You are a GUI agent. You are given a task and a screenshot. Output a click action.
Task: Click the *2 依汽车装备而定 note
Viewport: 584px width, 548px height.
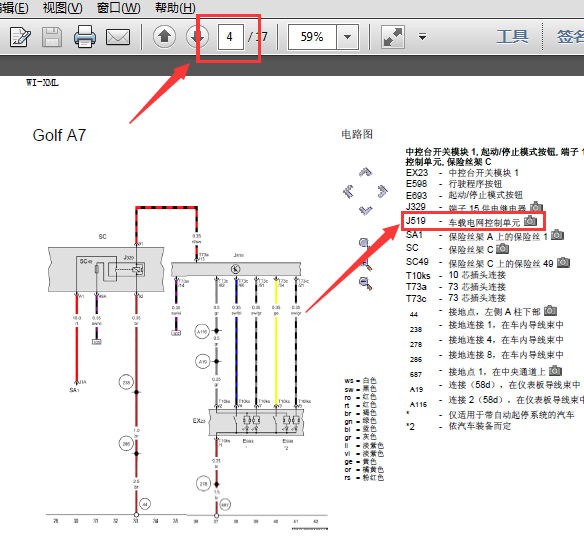pos(458,427)
